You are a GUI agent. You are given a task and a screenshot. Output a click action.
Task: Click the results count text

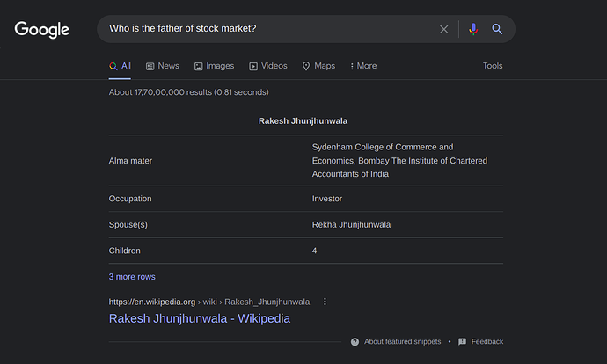point(188,92)
